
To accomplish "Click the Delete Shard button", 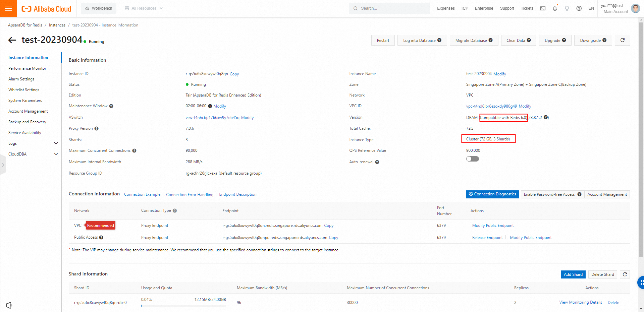I will (x=603, y=274).
